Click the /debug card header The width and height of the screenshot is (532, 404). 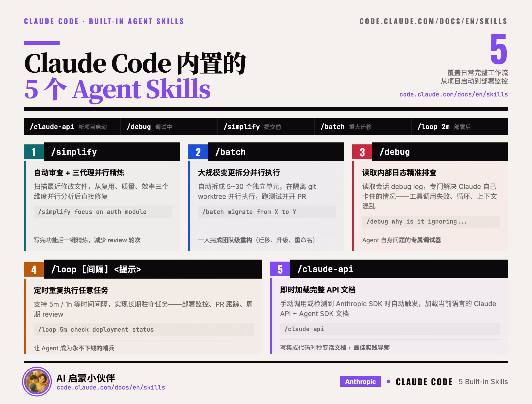[x=440, y=152]
